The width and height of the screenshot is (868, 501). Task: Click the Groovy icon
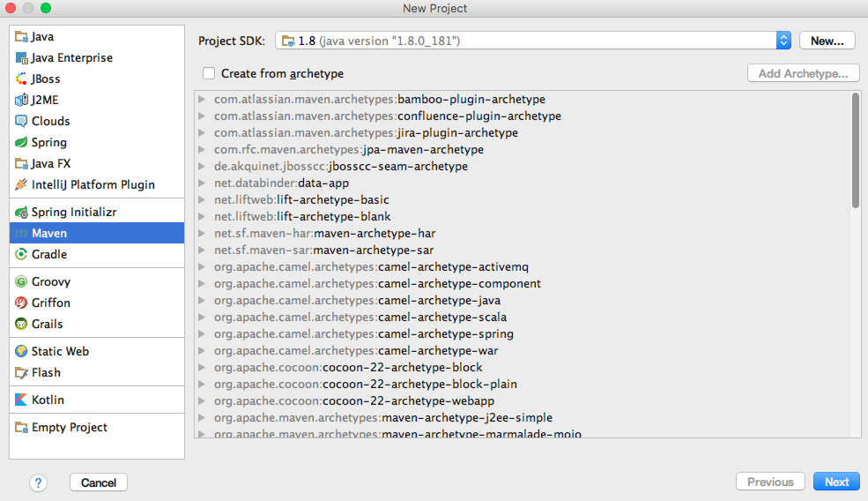[22, 281]
